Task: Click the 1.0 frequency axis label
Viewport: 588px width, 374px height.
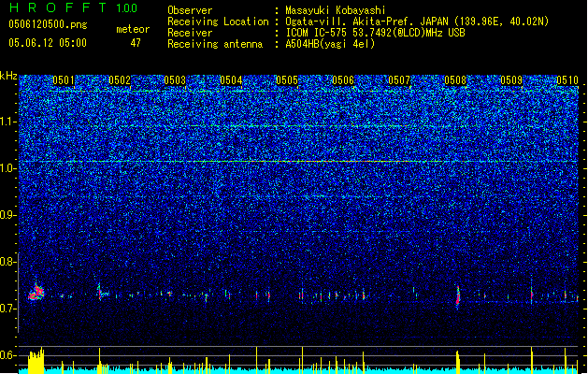Action: click(8, 168)
